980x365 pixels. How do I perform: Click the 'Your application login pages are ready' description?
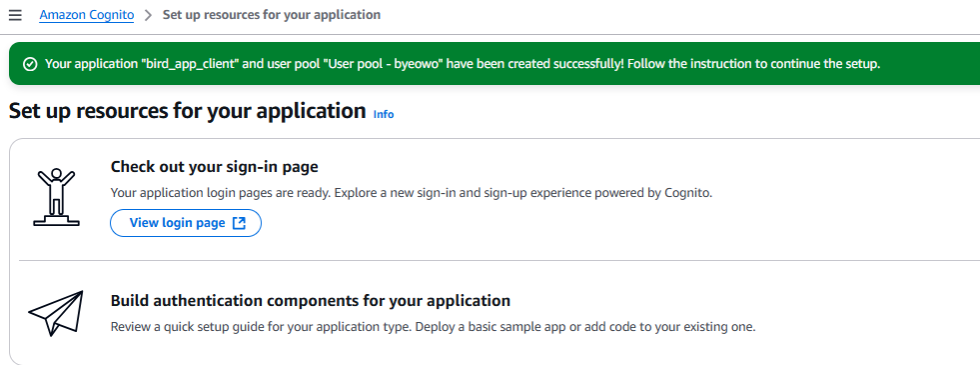(x=412, y=193)
